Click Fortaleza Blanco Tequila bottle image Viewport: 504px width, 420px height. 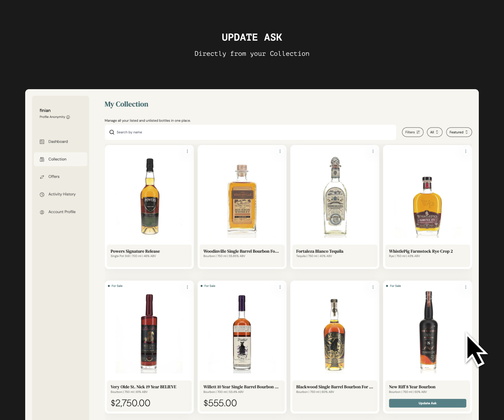[x=335, y=197]
